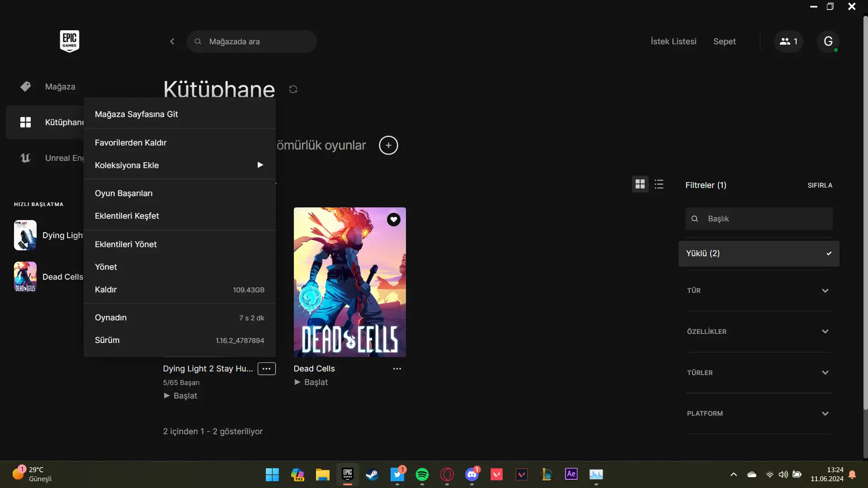Choose Favorilerden Kaldır
Image resolution: width=868 pixels, height=488 pixels.
click(x=179, y=143)
